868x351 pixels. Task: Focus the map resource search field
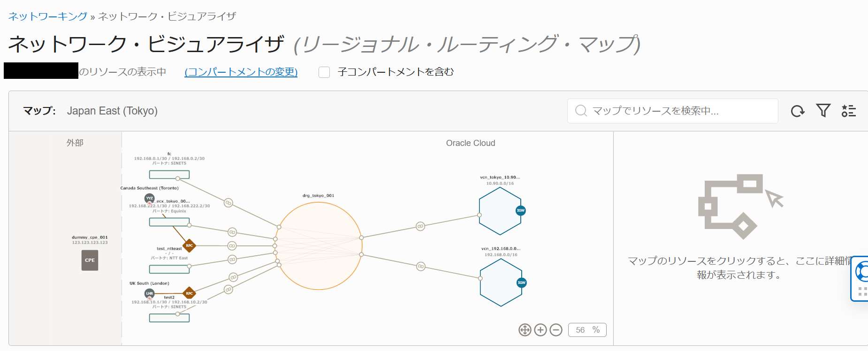673,111
